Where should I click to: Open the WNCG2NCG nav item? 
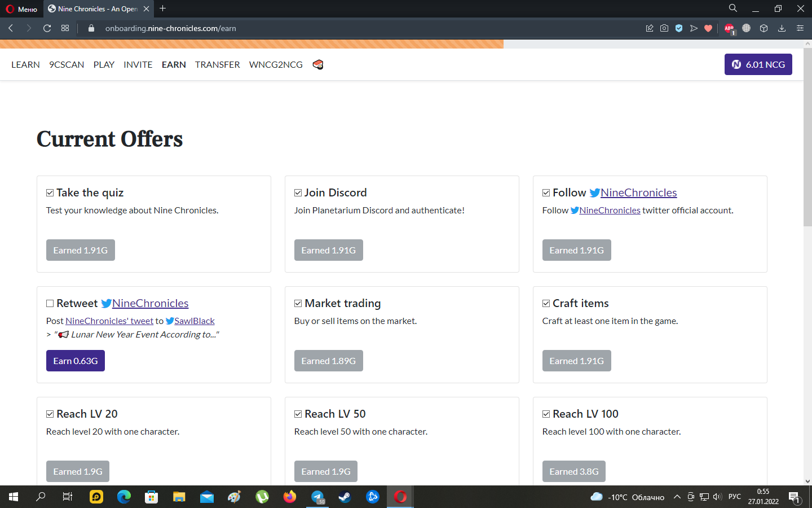(x=276, y=64)
